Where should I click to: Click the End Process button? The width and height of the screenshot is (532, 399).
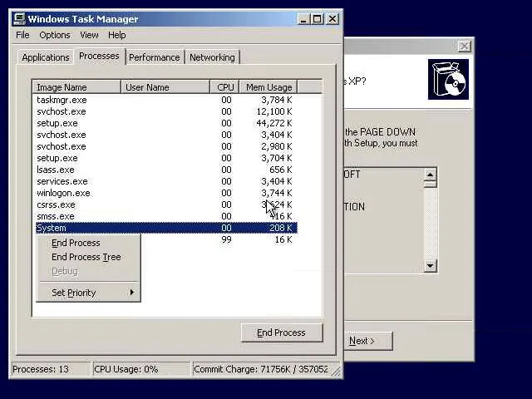(x=282, y=332)
